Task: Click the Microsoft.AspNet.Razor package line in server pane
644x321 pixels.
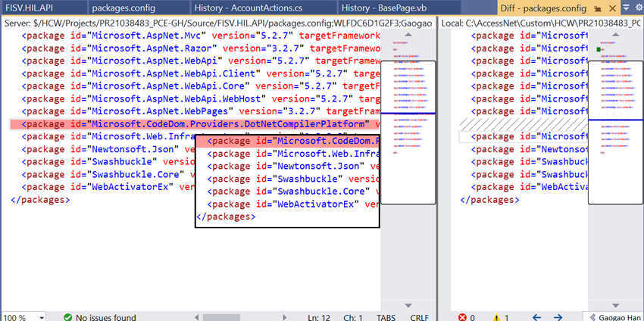Action: pyautogui.click(x=201, y=48)
